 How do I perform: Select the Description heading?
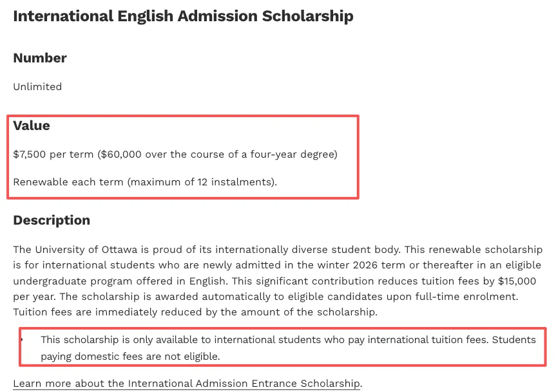click(52, 220)
